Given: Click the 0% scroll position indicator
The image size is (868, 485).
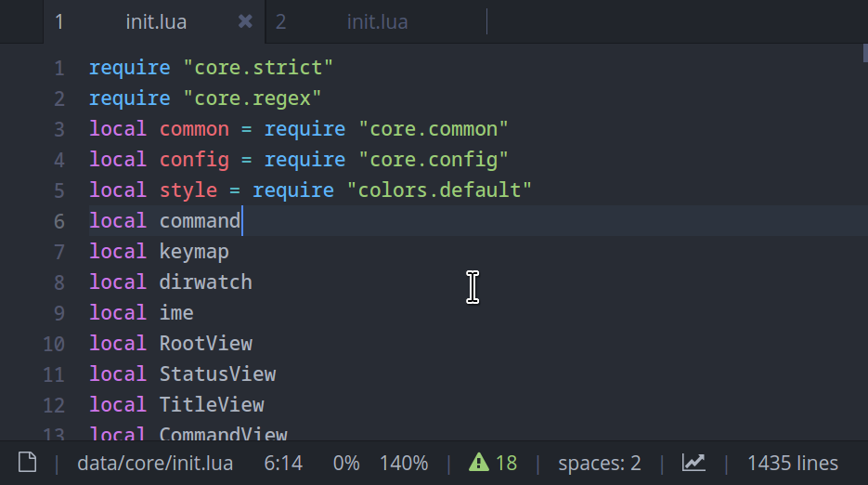Looking at the screenshot, I should coord(346,463).
